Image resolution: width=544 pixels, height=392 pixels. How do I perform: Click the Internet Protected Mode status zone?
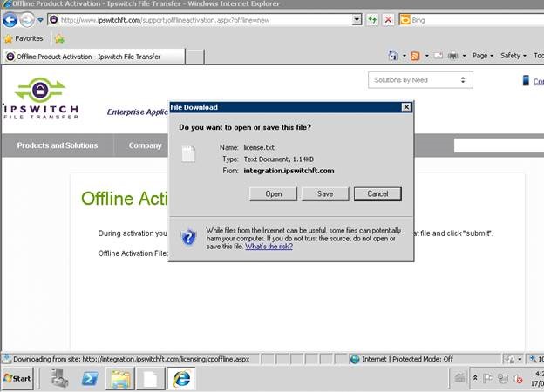pyautogui.click(x=407, y=359)
